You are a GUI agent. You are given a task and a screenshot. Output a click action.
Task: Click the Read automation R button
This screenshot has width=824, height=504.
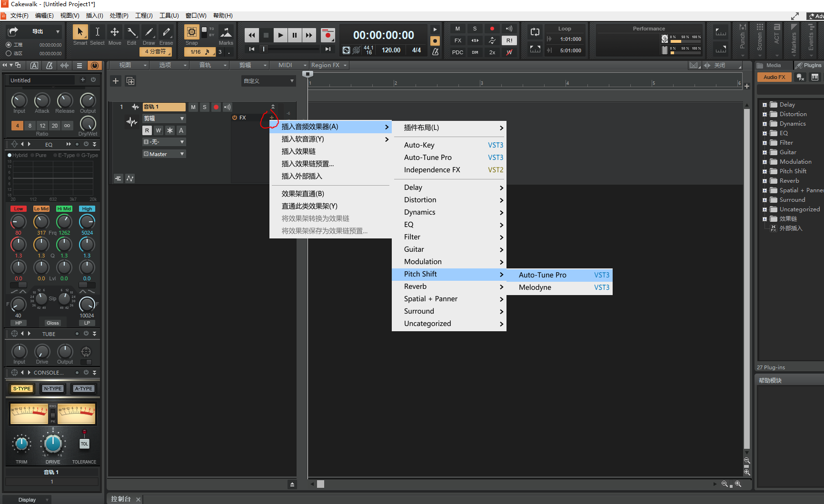[147, 130]
